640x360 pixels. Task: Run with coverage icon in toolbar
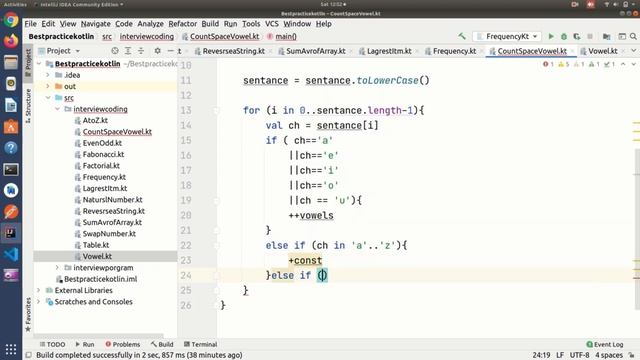577,36
